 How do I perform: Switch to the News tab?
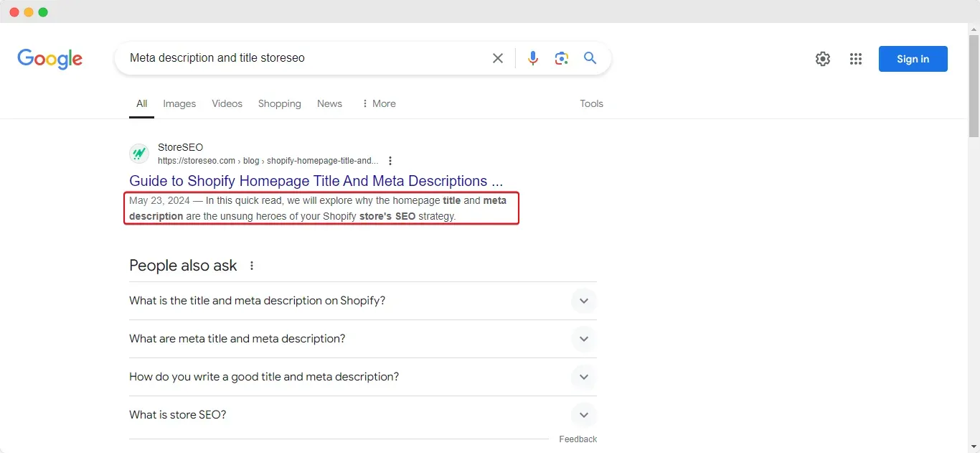point(329,103)
